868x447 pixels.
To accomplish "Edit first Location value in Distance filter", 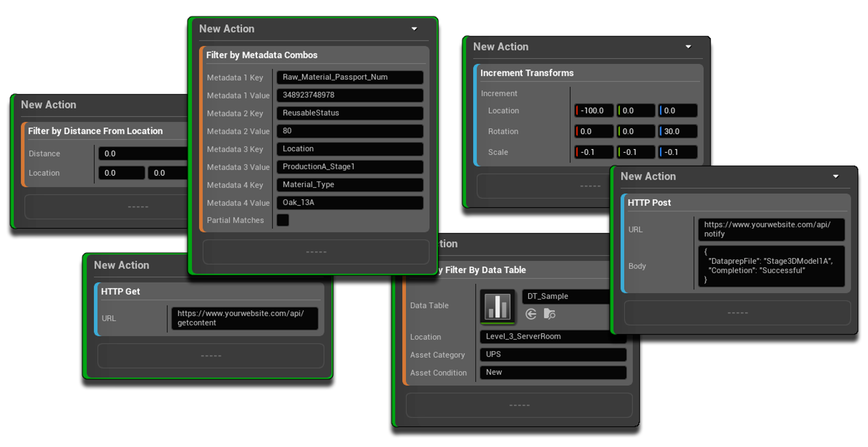I will tap(122, 173).
